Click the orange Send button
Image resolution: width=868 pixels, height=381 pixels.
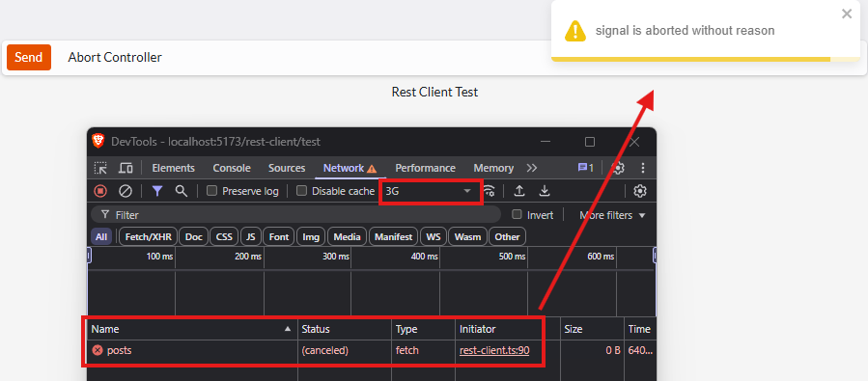coord(29,58)
